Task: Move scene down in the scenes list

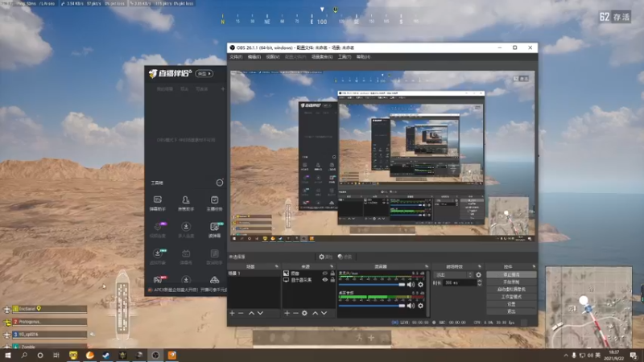Action: coord(260,313)
